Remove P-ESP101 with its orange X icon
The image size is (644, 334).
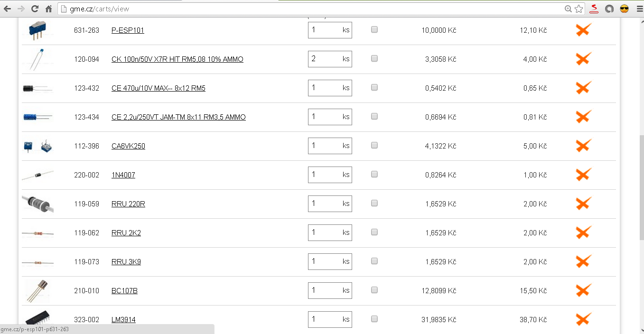pyautogui.click(x=583, y=30)
